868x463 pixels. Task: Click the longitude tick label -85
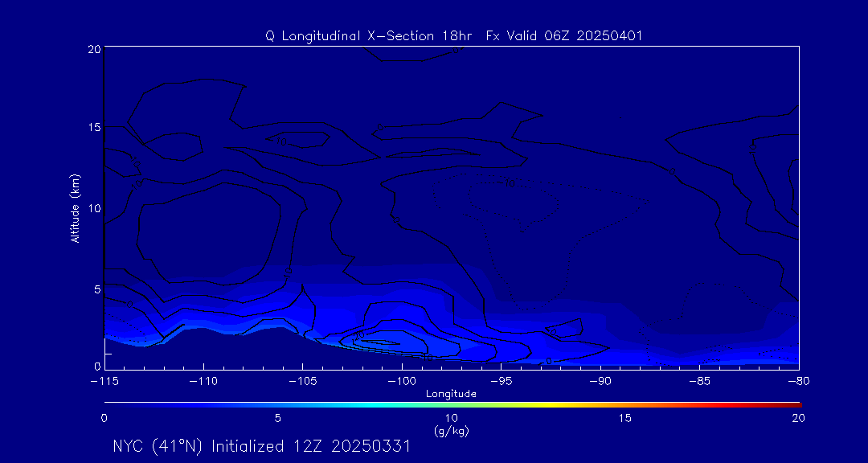[x=700, y=382]
